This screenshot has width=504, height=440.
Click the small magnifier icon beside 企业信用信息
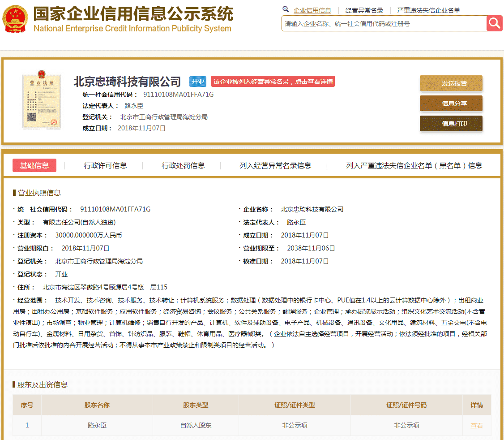286,9
